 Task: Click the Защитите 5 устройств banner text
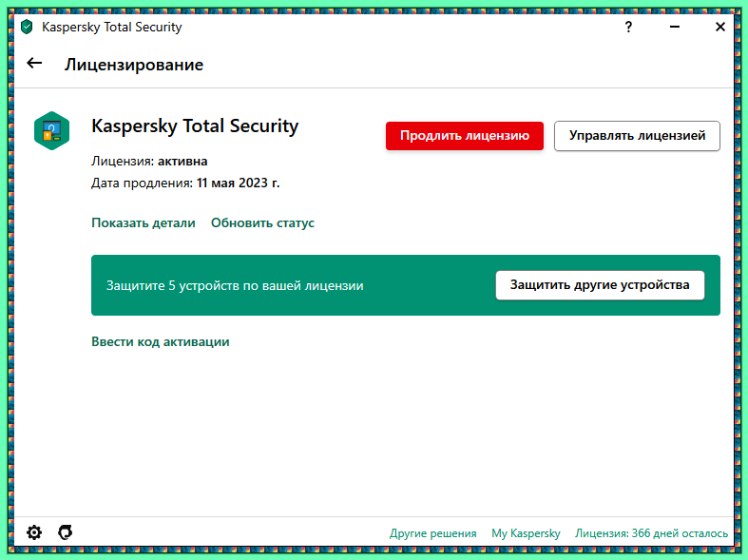click(x=235, y=286)
